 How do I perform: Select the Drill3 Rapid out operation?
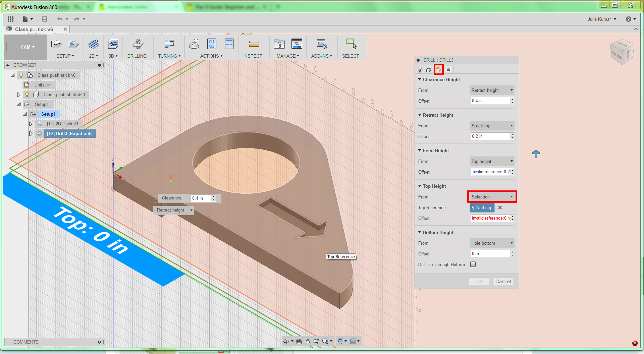click(x=69, y=133)
